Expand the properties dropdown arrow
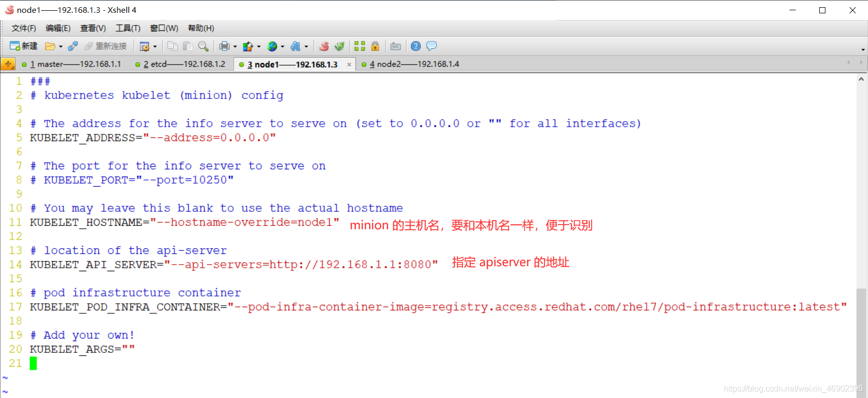Screen dimensions: 868x398 point(155,47)
